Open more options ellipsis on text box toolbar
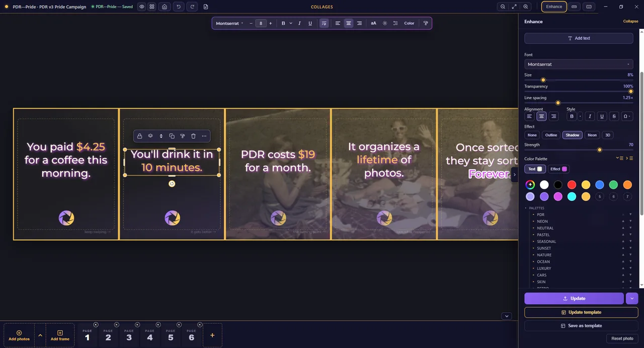The height and width of the screenshot is (348, 644). point(204,136)
